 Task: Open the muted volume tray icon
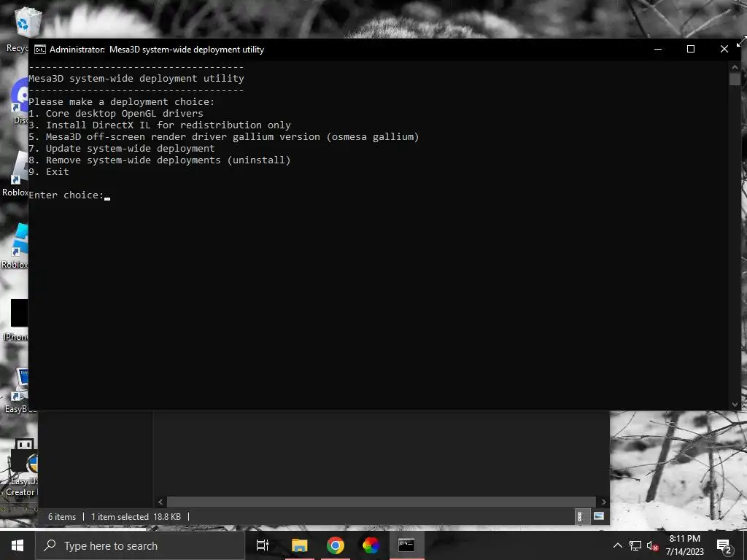pos(653,545)
